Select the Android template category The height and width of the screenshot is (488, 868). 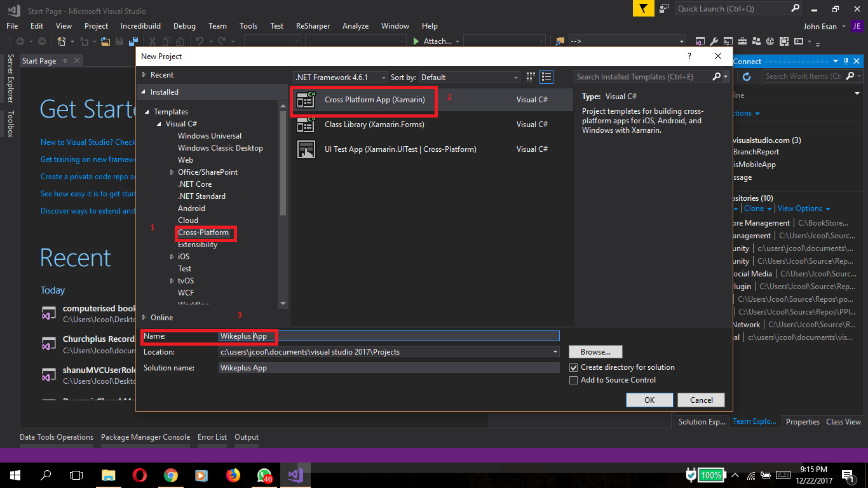coord(191,208)
